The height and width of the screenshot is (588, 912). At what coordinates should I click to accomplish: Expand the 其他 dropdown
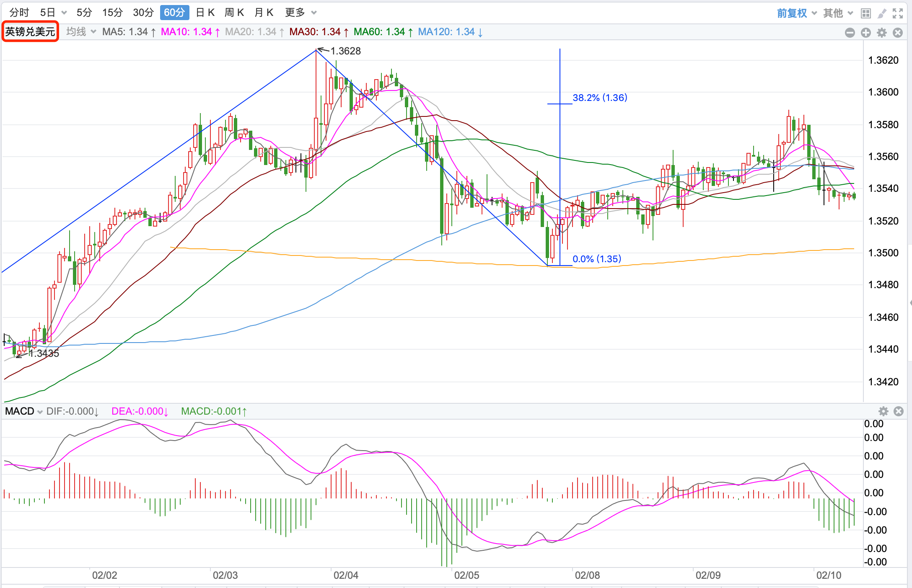[838, 13]
